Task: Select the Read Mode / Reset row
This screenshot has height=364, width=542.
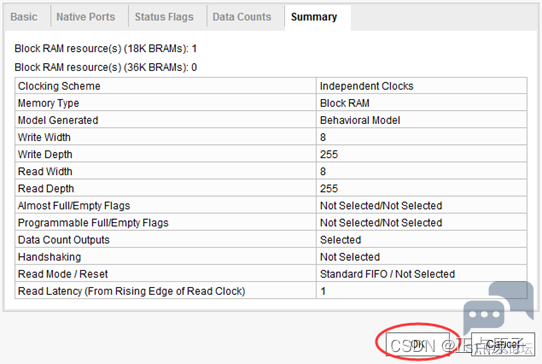Action: [x=271, y=274]
